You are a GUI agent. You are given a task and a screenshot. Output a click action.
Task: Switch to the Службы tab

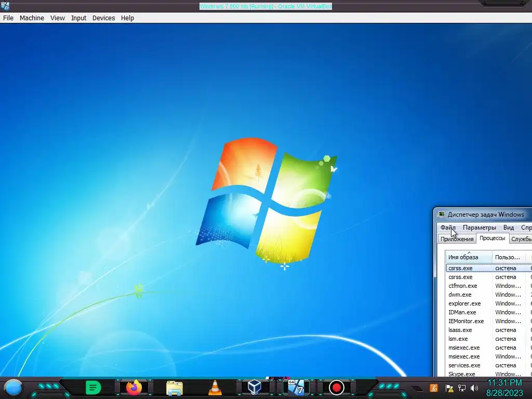pyautogui.click(x=521, y=239)
